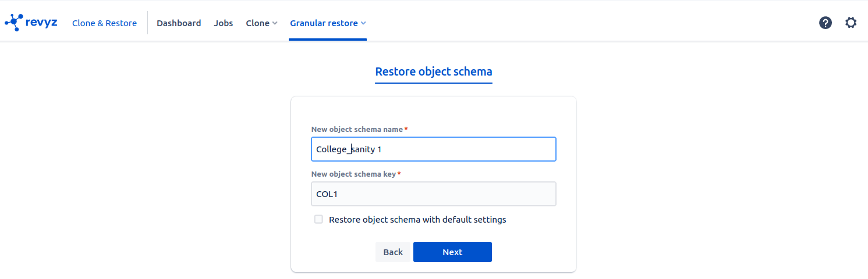This screenshot has height=279, width=868.
Task: Open the Clone & Restore link
Action: click(104, 23)
